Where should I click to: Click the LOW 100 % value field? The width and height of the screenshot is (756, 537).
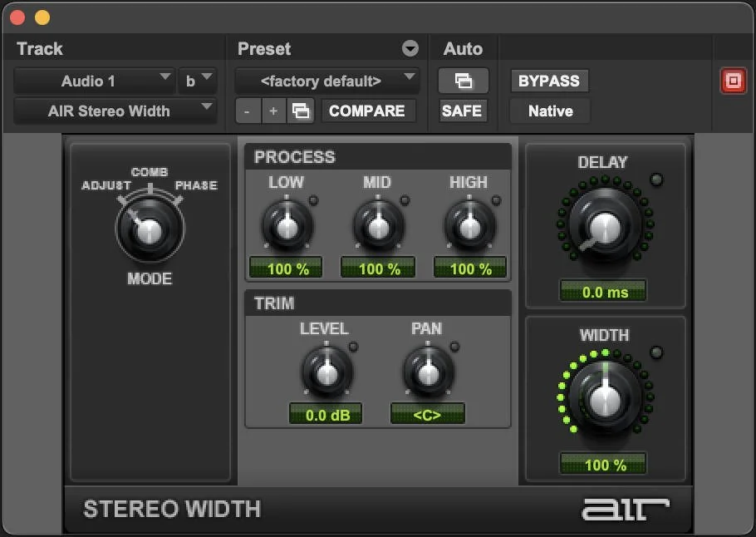(286, 268)
